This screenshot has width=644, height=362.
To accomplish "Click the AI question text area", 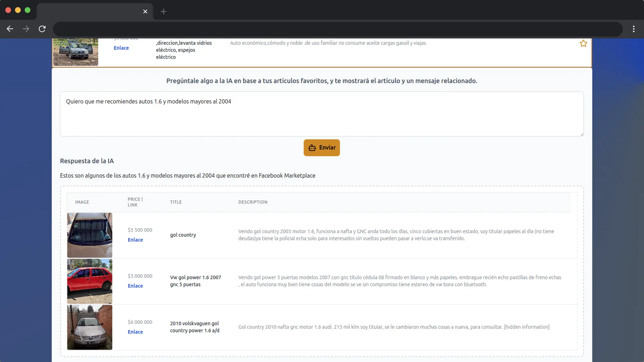I will click(321, 114).
